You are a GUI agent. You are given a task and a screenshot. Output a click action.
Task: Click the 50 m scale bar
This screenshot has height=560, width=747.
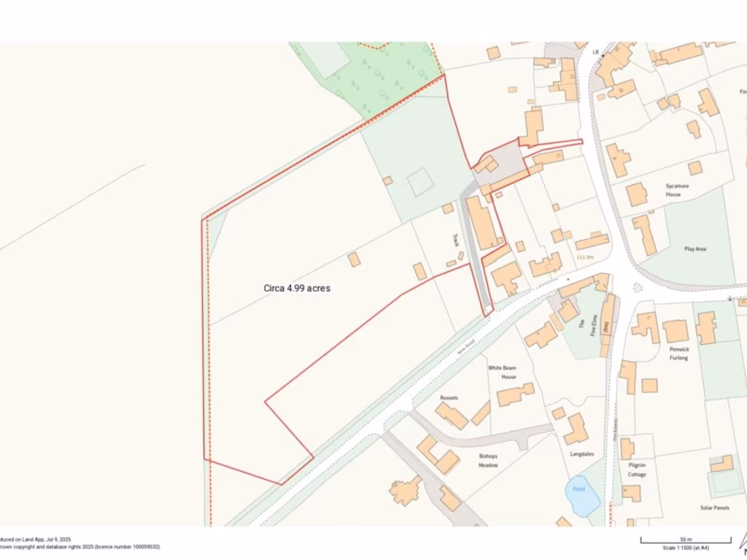[686, 540]
